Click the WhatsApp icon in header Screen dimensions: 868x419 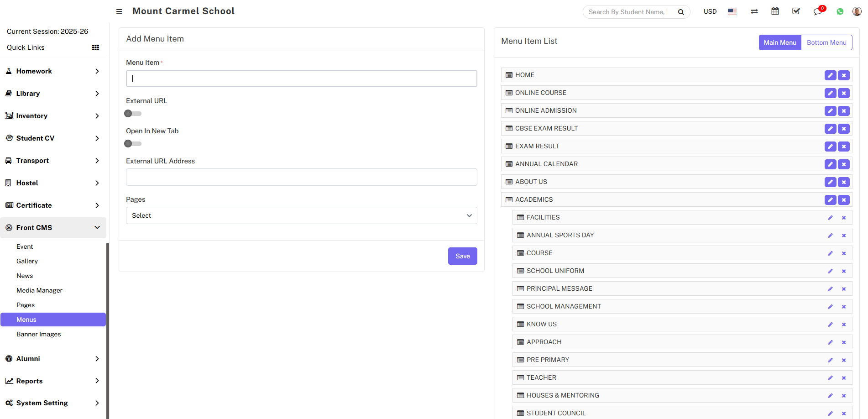click(x=840, y=11)
